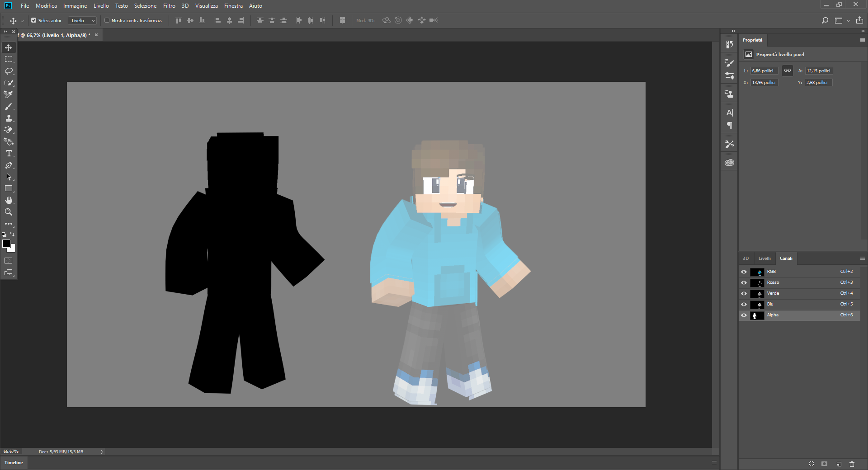Select the Brush tool
This screenshot has height=470, width=868.
9,106
